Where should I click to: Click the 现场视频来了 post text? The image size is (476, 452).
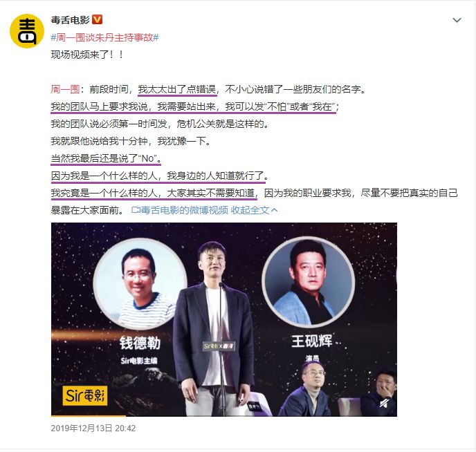87,55
